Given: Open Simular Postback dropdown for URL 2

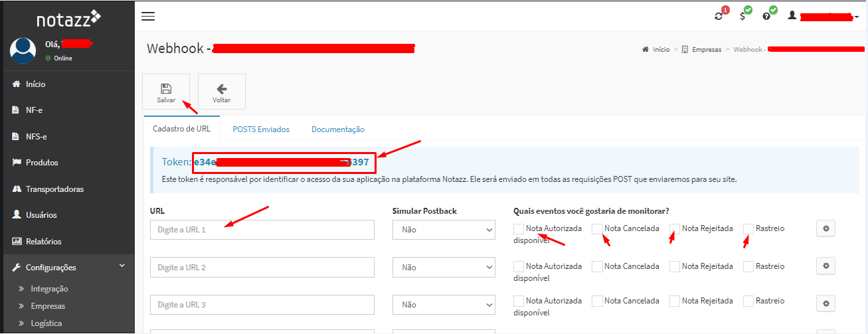Looking at the screenshot, I should [x=444, y=268].
